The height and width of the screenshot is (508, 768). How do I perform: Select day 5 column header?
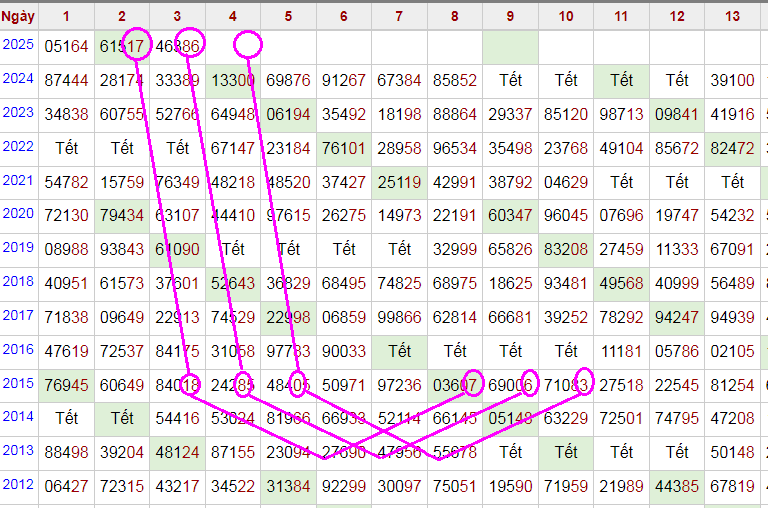point(288,16)
